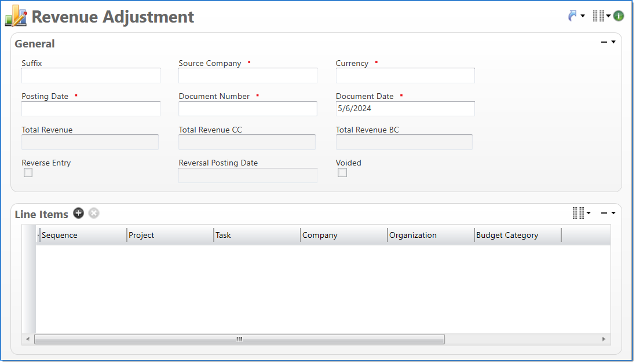Collapse the General section with minus icon
This screenshot has width=636, height=364.
(604, 42)
